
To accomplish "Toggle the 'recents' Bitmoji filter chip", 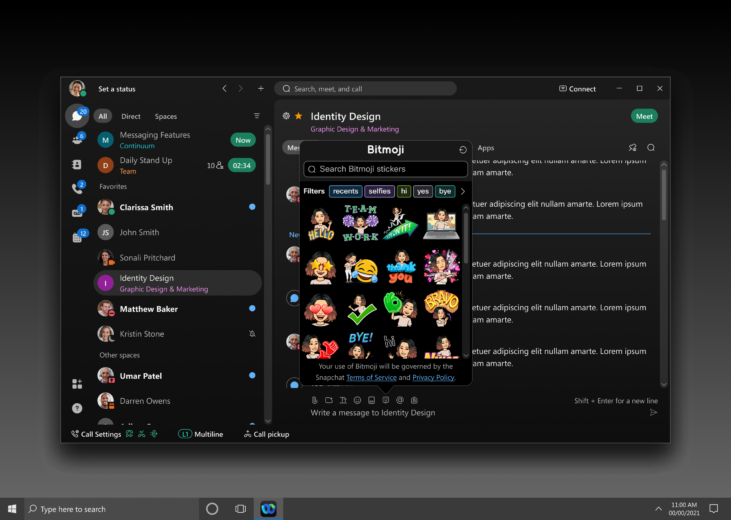I will click(x=345, y=191).
